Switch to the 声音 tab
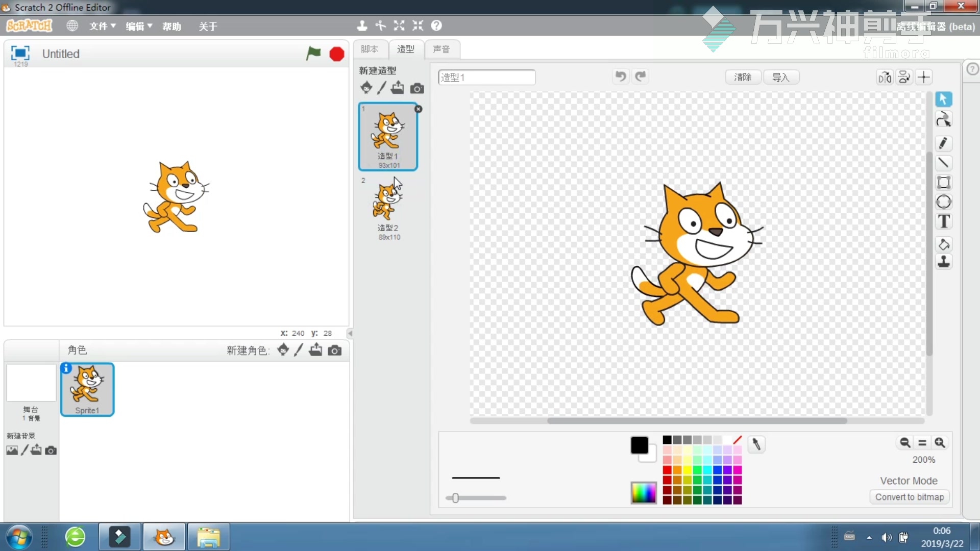Image resolution: width=980 pixels, height=551 pixels. click(442, 49)
